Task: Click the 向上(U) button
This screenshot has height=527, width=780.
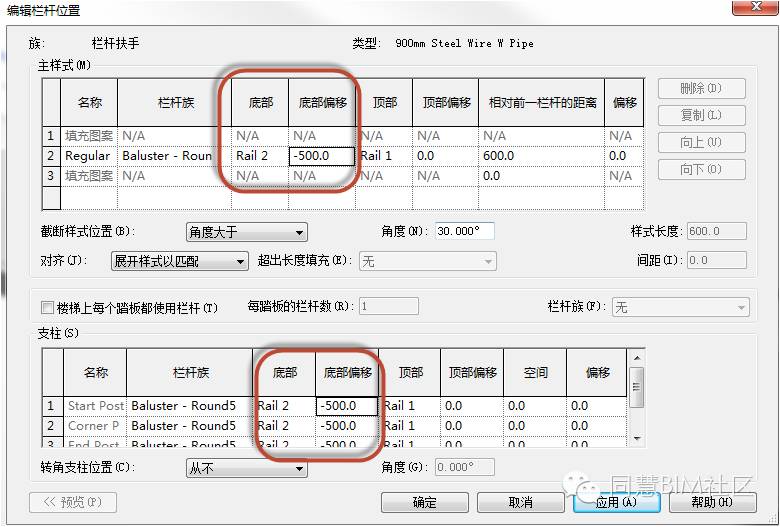Action: coord(701,142)
